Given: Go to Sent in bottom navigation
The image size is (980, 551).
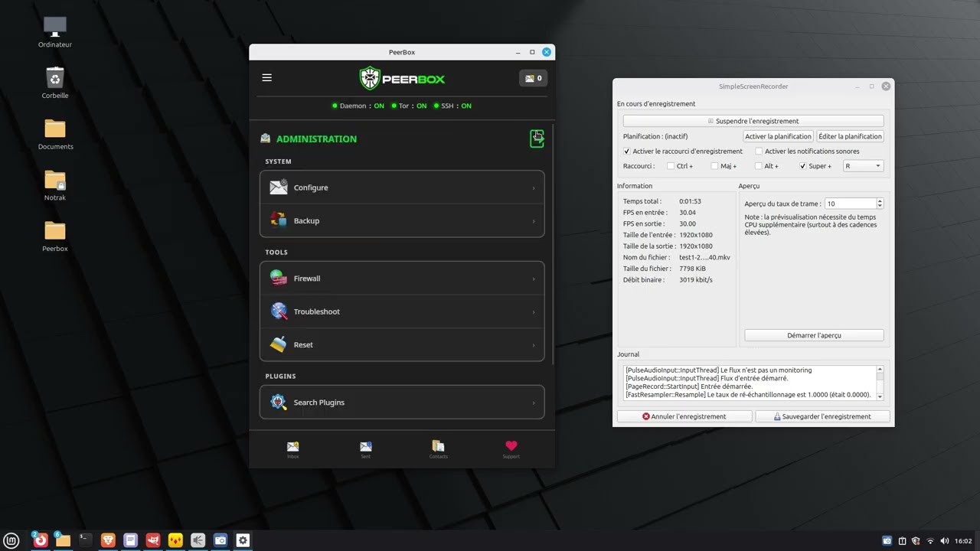Looking at the screenshot, I should click(x=365, y=449).
